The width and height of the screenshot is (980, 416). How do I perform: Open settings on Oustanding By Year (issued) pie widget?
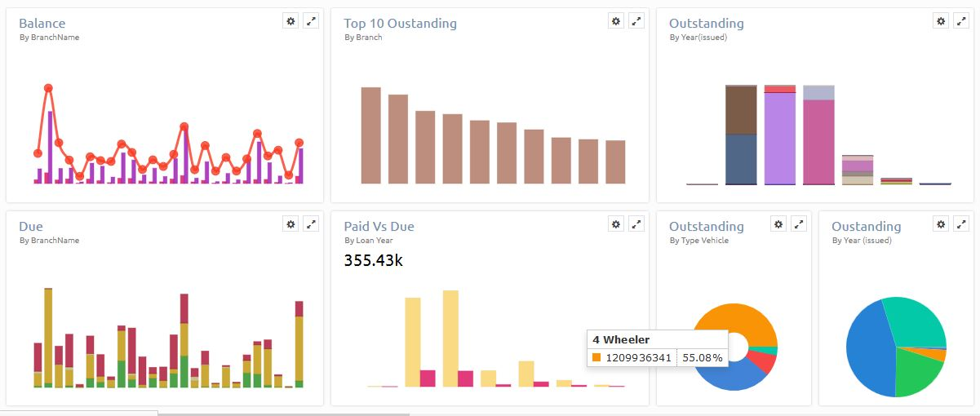click(x=941, y=223)
